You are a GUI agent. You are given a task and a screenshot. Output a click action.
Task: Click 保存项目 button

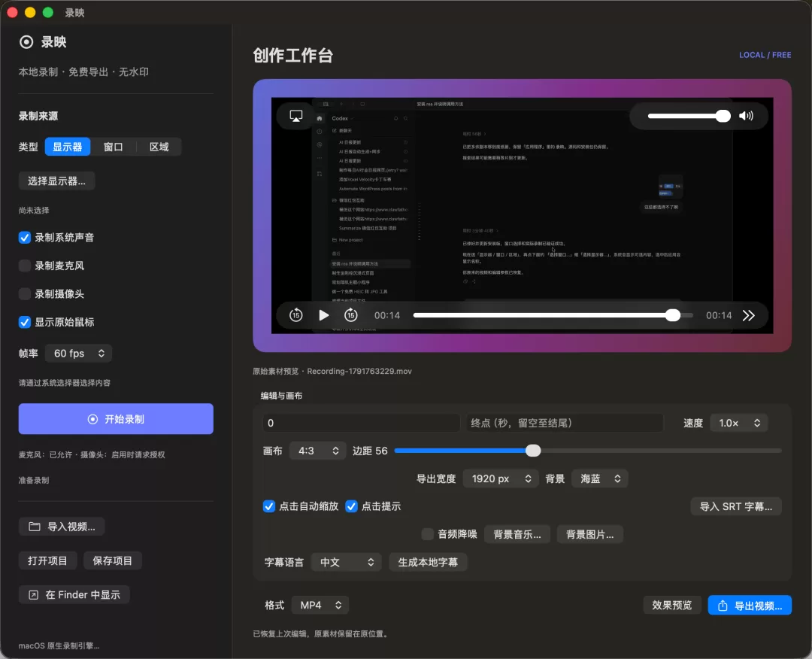pyautogui.click(x=112, y=560)
